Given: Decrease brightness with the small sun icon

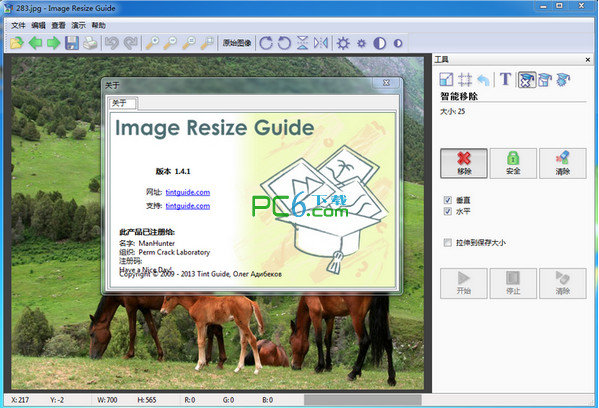Looking at the screenshot, I should [x=361, y=43].
